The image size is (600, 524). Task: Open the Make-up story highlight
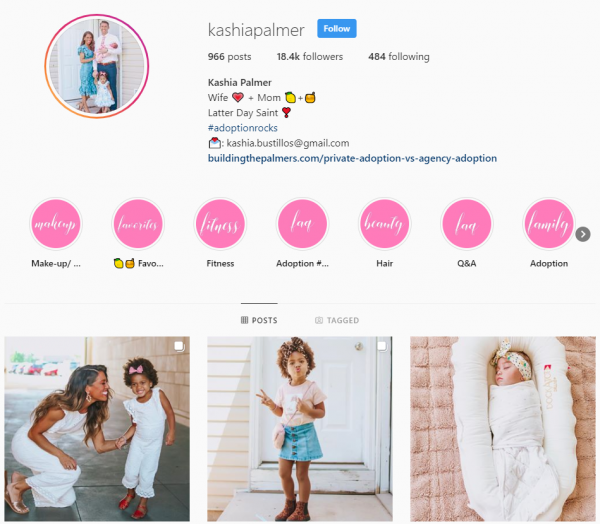point(56,224)
